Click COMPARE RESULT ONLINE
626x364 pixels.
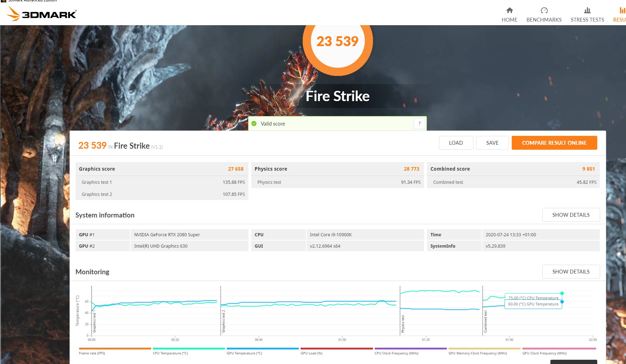554,143
